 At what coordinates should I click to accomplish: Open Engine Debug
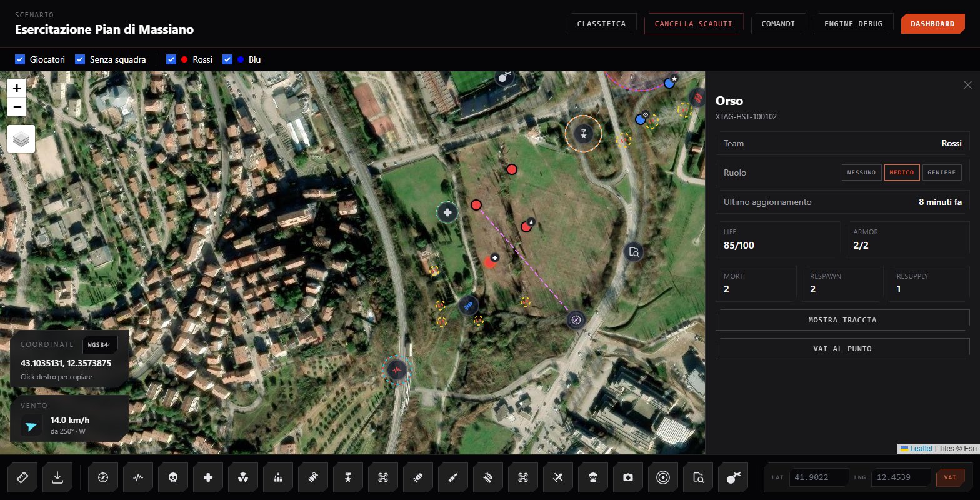853,24
